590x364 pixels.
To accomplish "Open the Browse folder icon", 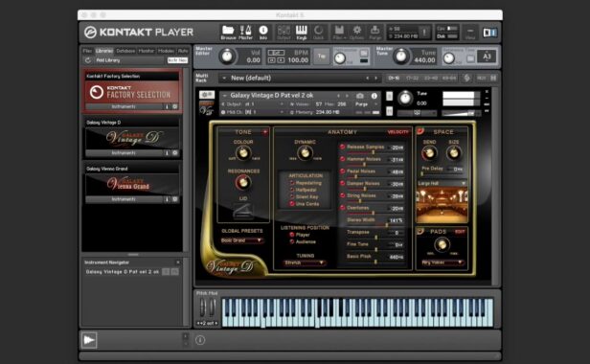I will click(228, 31).
